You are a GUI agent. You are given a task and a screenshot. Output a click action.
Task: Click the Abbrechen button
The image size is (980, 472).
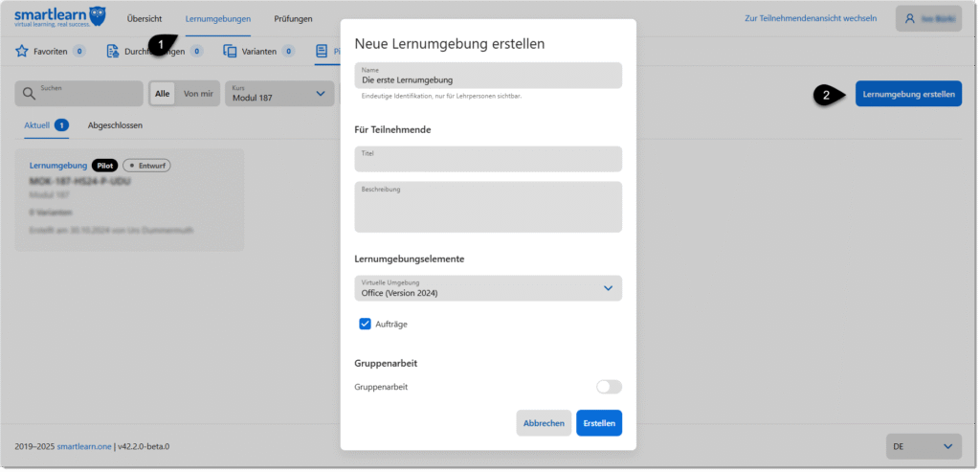coord(544,423)
